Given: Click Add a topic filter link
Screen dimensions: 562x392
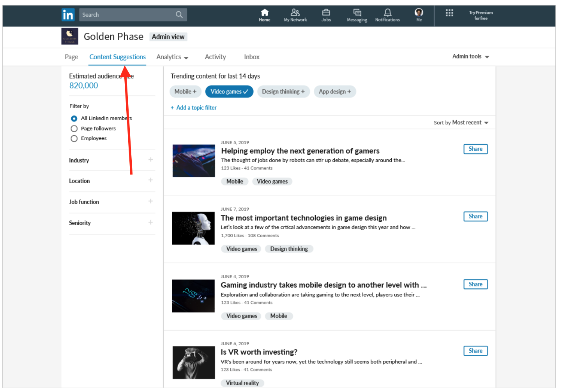Looking at the screenshot, I should click(194, 108).
